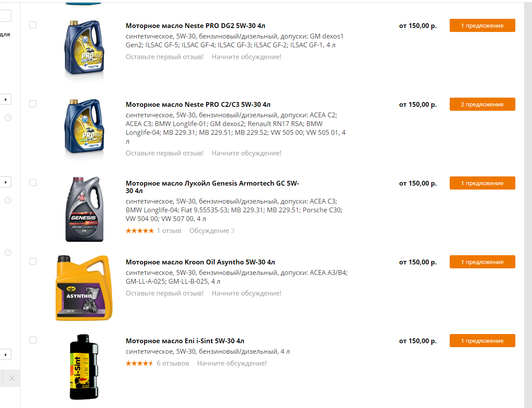
Task: Click the Лукойл Genesis Armortech canister image
Action: click(x=85, y=209)
